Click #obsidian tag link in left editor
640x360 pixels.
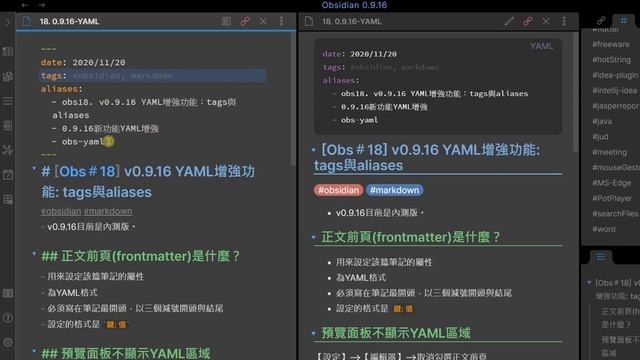pyautogui.click(x=61, y=211)
